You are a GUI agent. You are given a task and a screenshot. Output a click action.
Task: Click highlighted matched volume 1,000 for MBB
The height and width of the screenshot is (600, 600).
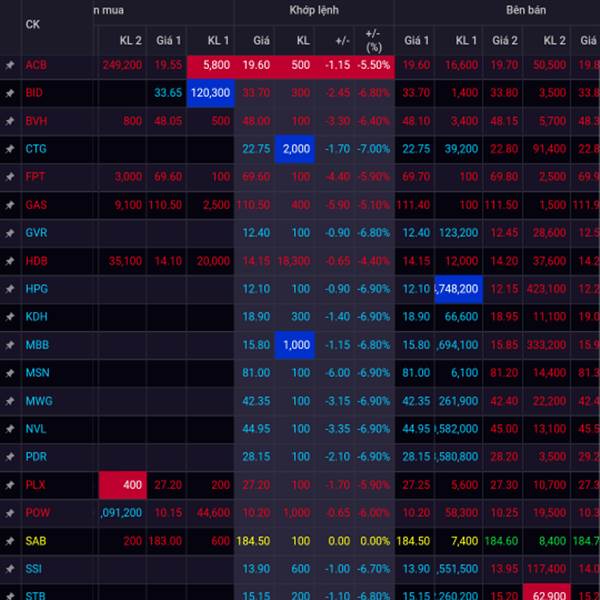pos(296,345)
